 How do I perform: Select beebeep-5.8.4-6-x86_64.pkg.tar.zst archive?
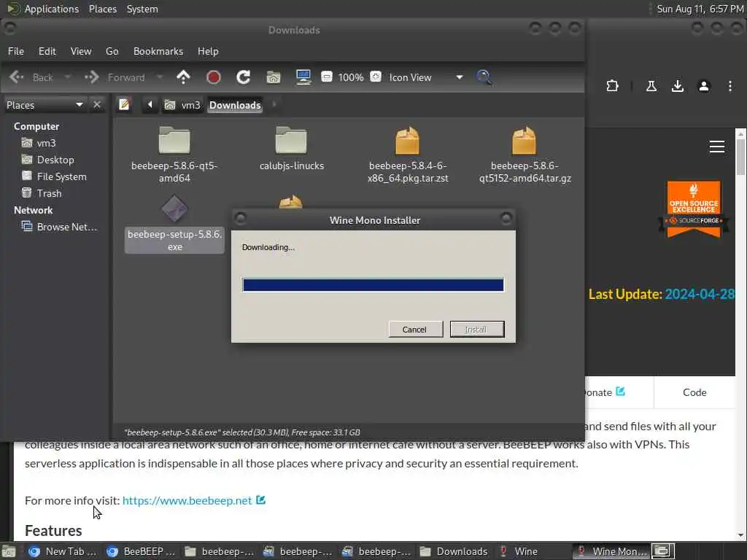408,154
